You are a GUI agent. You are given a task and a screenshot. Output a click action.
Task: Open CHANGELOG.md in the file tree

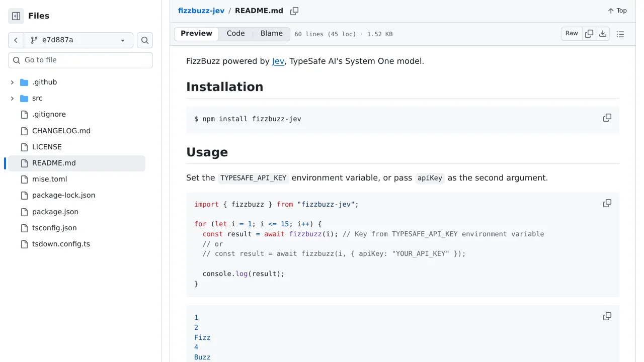pos(61,131)
